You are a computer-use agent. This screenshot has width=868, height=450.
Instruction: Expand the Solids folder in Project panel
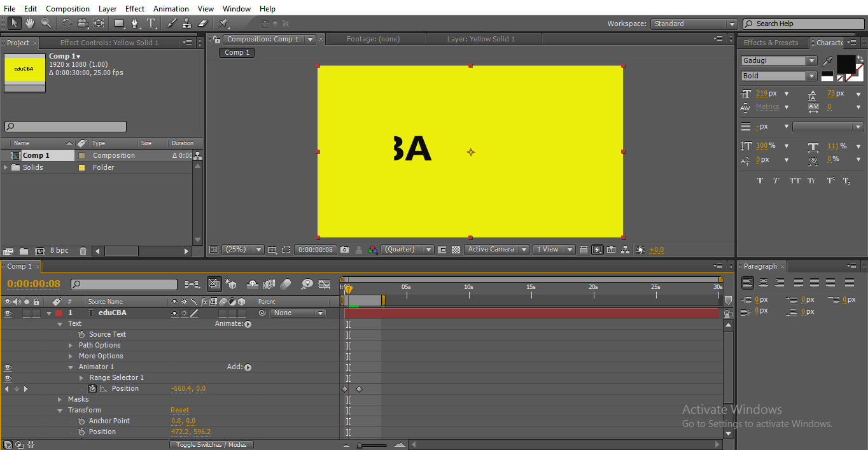click(x=6, y=167)
